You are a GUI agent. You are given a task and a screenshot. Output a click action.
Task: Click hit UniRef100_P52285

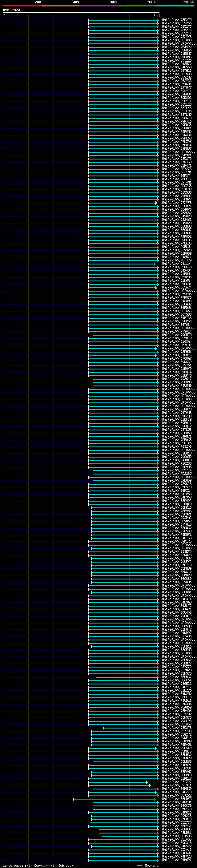coord(176,474)
